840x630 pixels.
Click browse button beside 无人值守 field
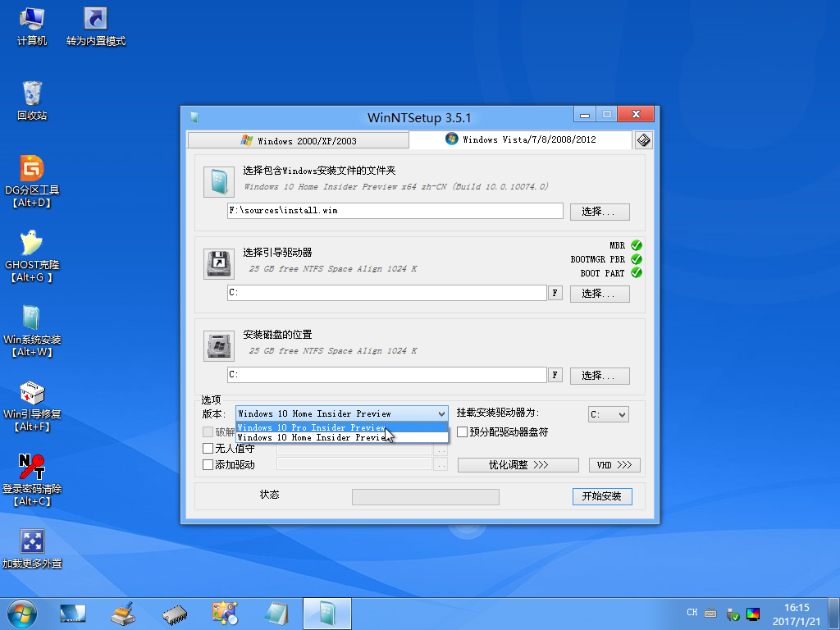click(441, 449)
